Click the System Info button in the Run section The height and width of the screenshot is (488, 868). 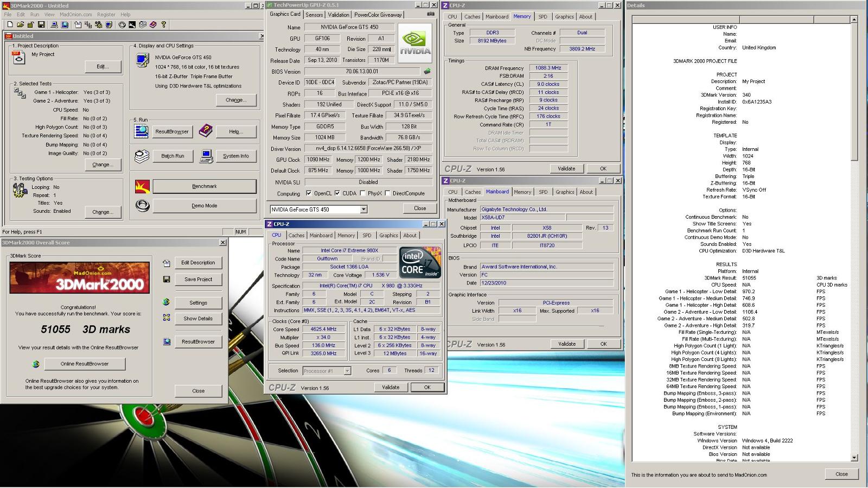[236, 156]
